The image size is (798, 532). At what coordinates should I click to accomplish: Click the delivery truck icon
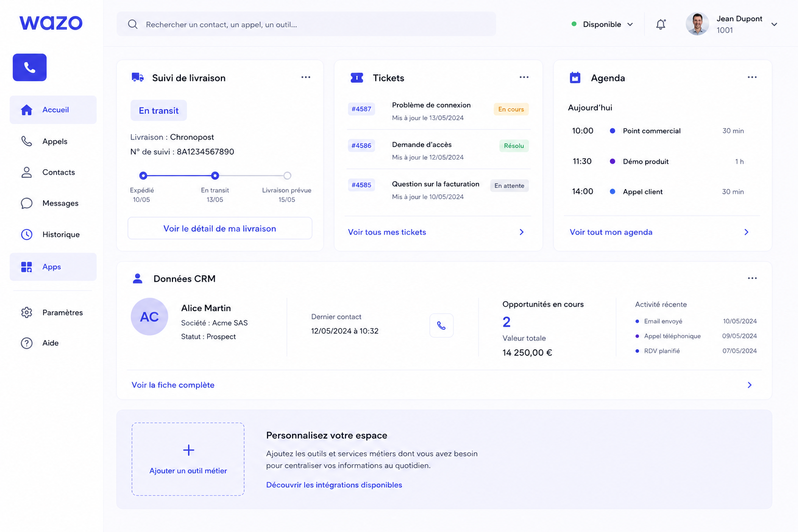(x=138, y=77)
